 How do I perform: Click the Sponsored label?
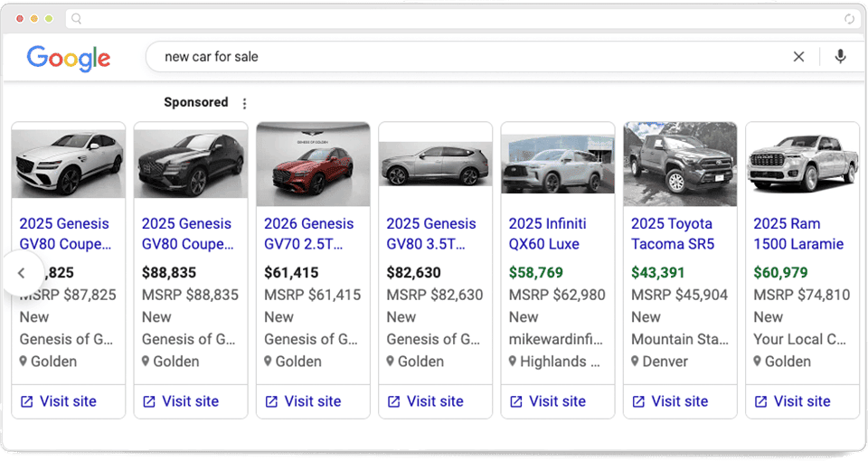pyautogui.click(x=196, y=102)
